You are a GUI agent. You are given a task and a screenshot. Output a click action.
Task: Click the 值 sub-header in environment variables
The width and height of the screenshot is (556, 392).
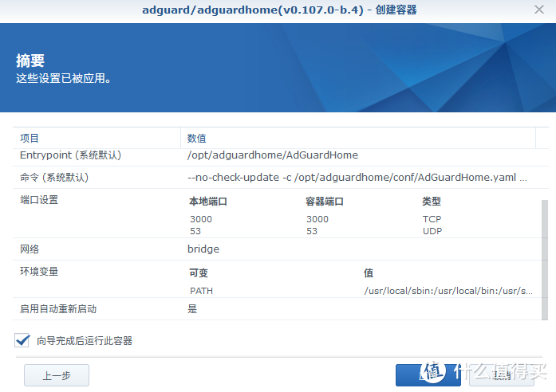click(x=369, y=273)
